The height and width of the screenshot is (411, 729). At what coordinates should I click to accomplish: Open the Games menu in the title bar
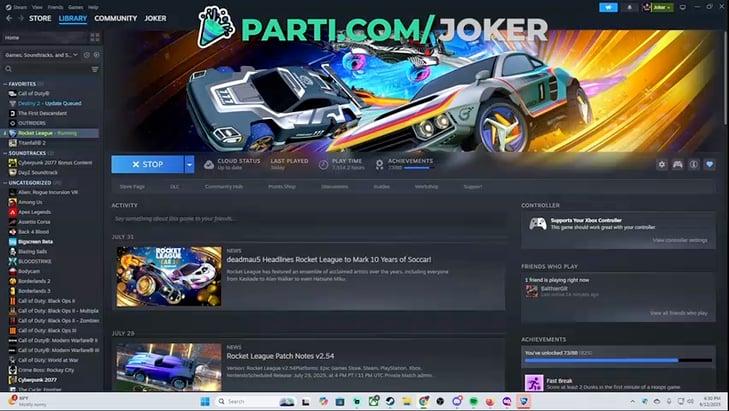point(75,7)
